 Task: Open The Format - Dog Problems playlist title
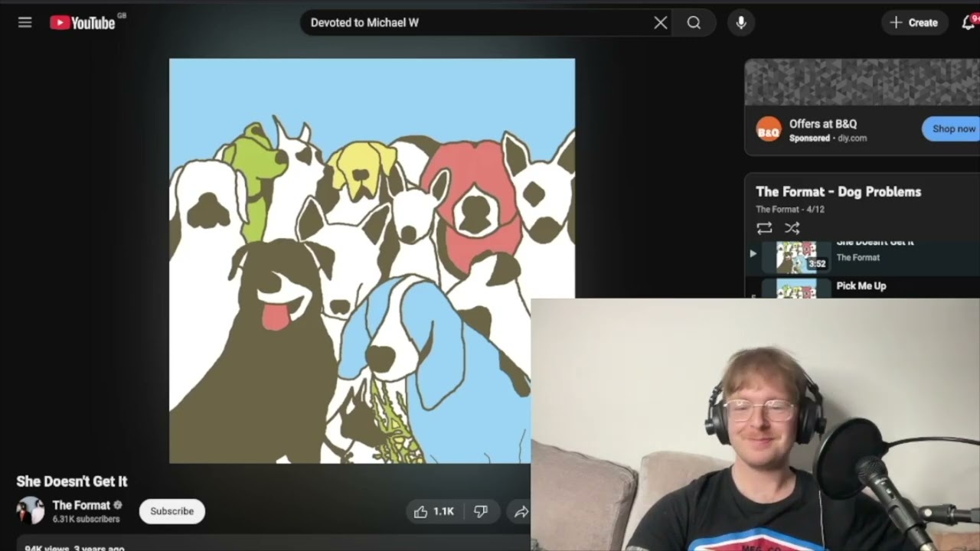pos(838,192)
